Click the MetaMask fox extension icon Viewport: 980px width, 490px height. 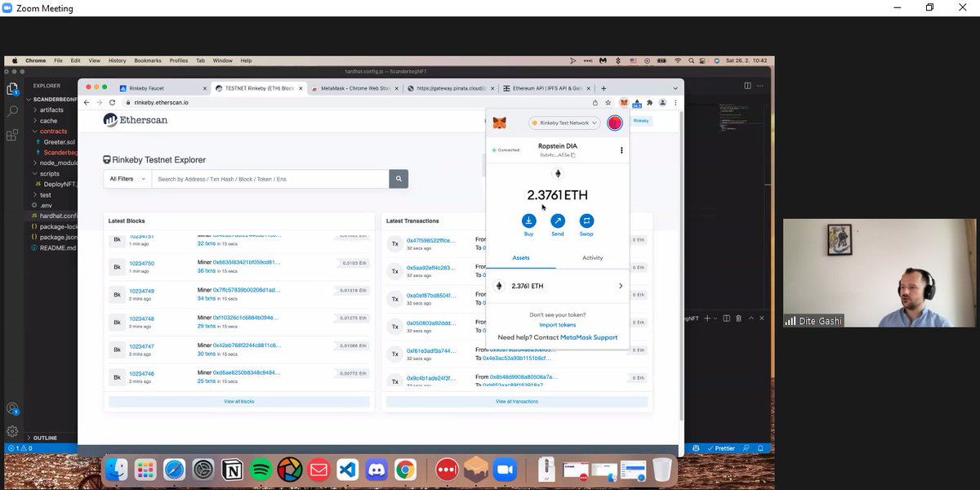click(624, 103)
